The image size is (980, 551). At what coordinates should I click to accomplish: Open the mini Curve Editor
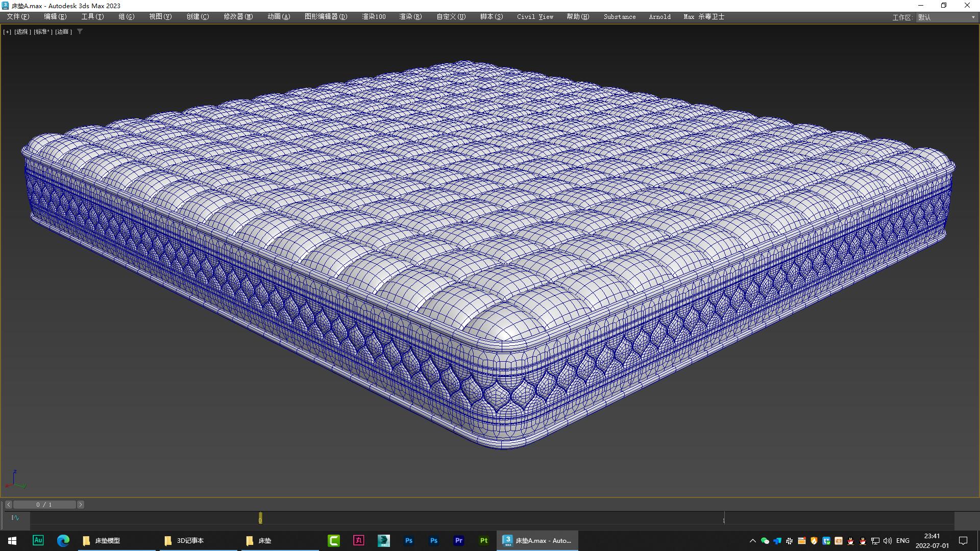pos(15,518)
